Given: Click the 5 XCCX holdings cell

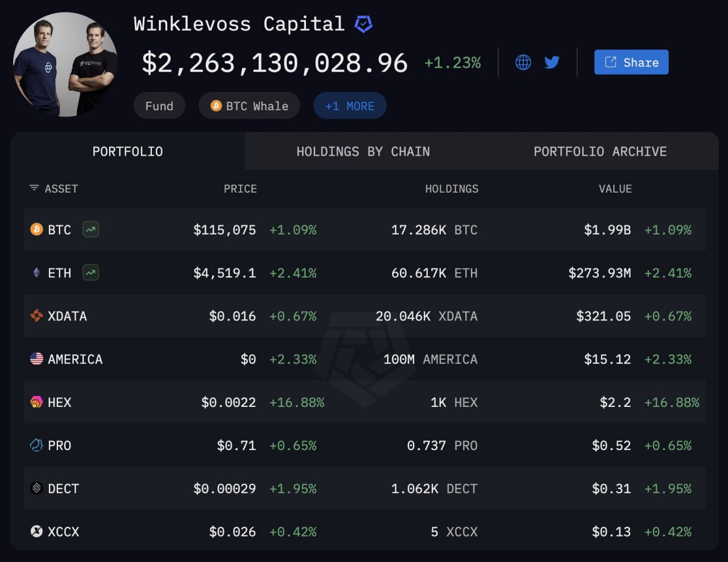Looking at the screenshot, I should click(454, 532).
